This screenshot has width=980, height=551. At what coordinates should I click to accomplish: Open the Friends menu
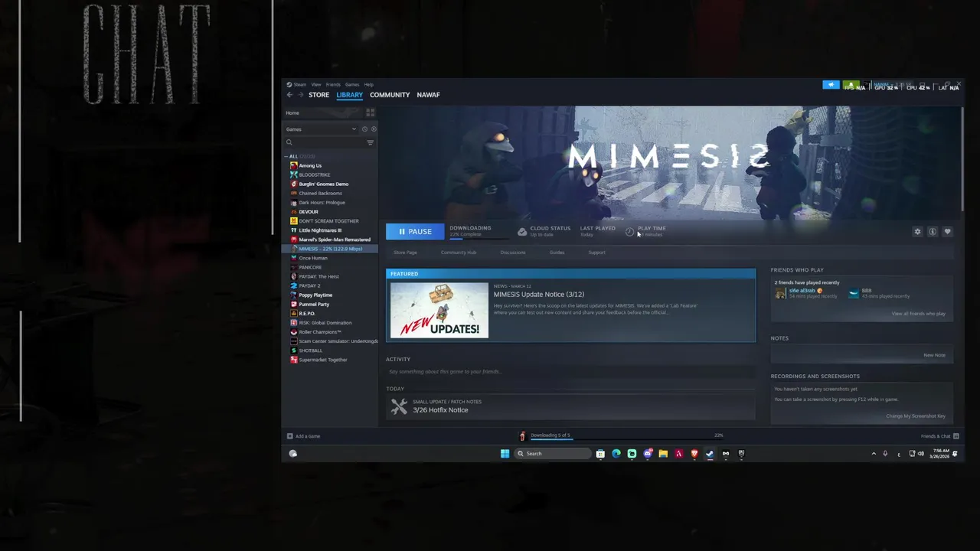pyautogui.click(x=333, y=85)
